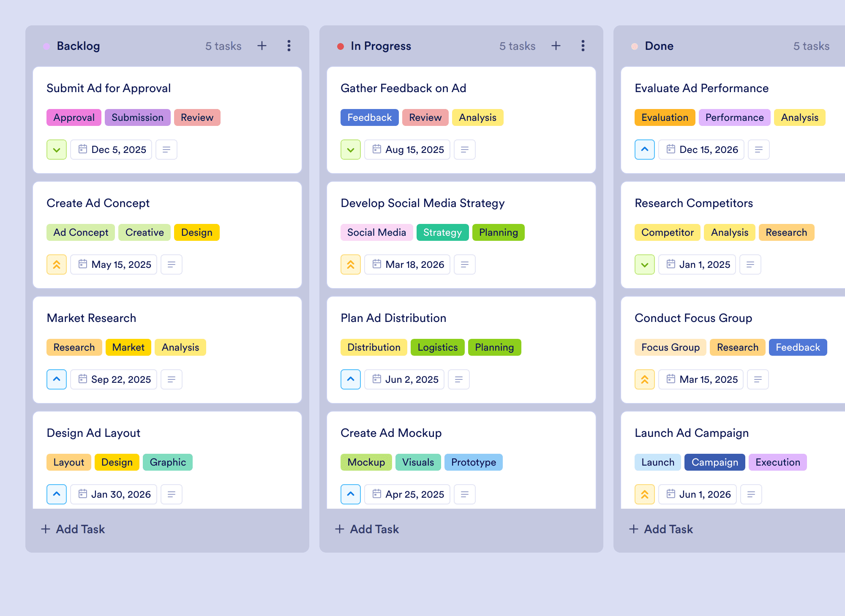Open the In Progress column three-dot menu
The width and height of the screenshot is (845, 616).
click(x=583, y=46)
